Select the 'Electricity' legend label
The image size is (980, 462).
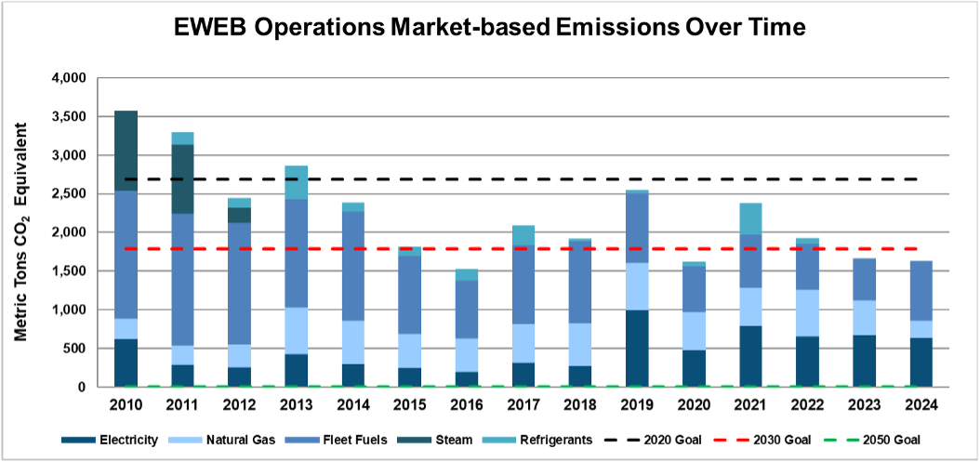coord(128,440)
